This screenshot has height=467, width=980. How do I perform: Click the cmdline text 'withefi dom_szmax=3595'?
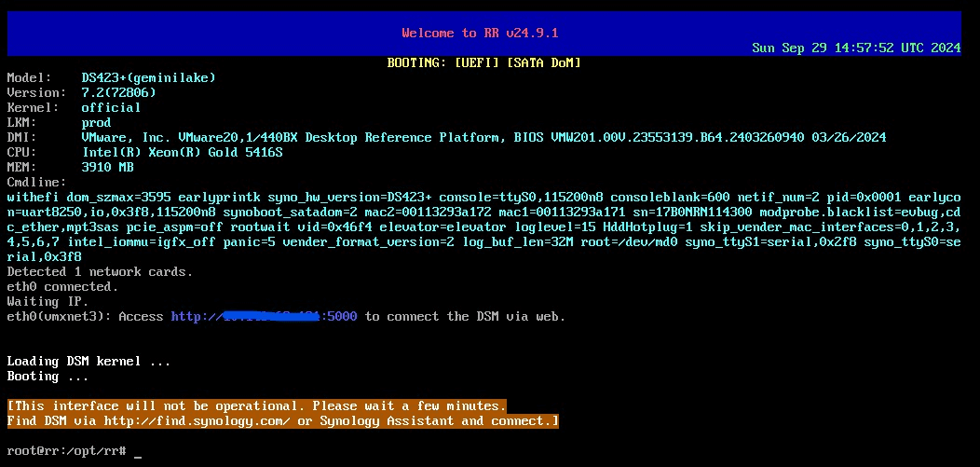pyautogui.click(x=92, y=198)
